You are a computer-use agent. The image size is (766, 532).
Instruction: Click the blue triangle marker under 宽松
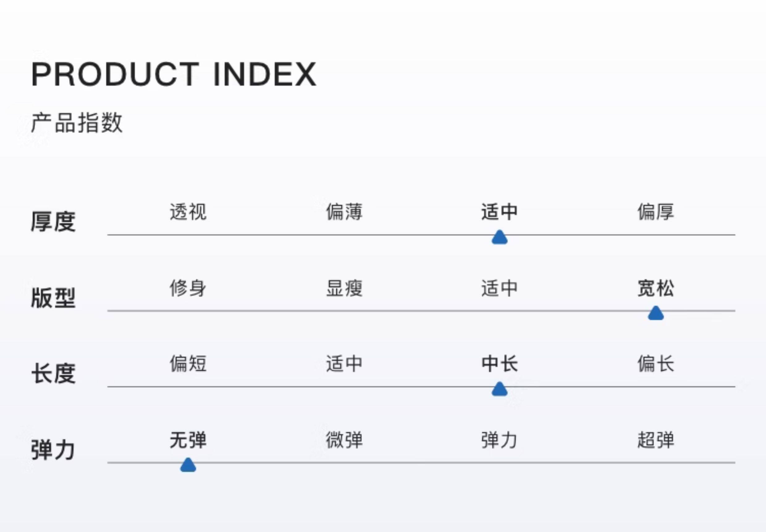point(655,314)
